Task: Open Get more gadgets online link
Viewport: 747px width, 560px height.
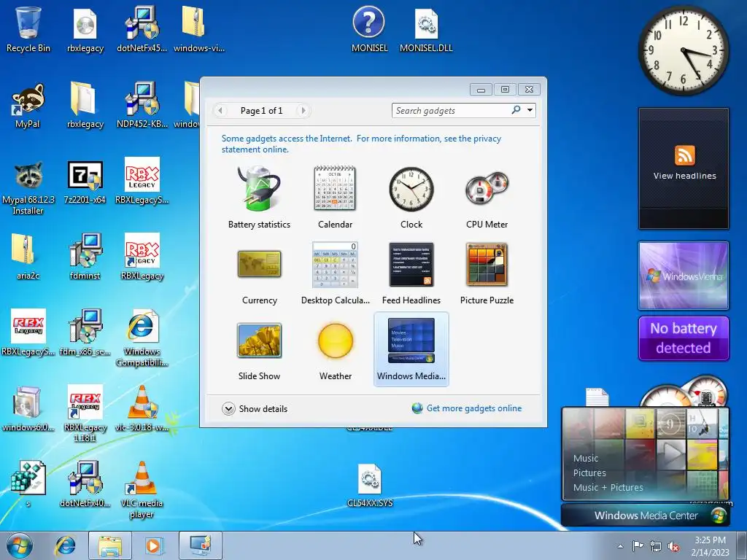Action: tap(467, 408)
